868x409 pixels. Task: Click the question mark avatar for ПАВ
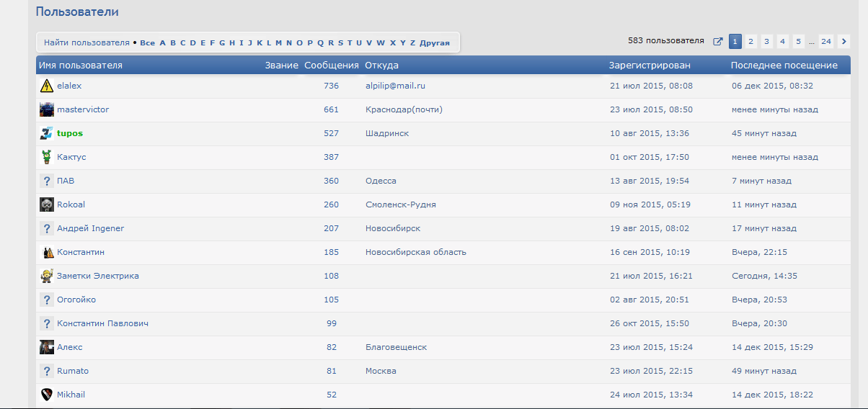click(47, 181)
